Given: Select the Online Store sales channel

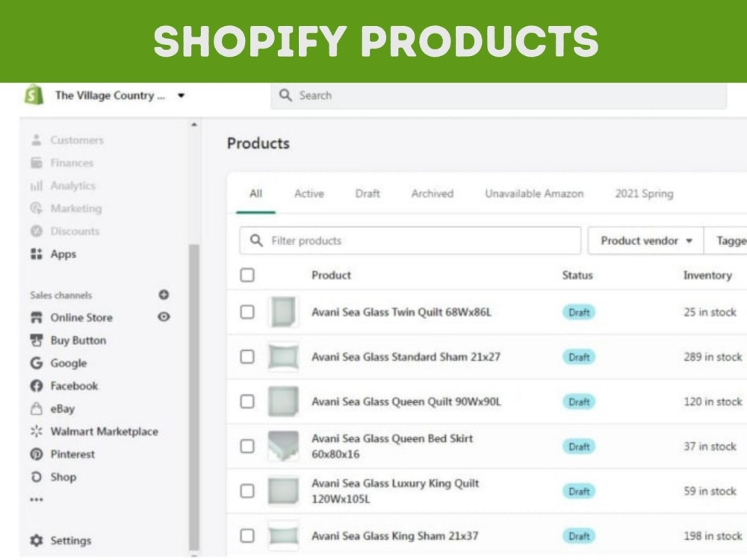Looking at the screenshot, I should tap(82, 317).
